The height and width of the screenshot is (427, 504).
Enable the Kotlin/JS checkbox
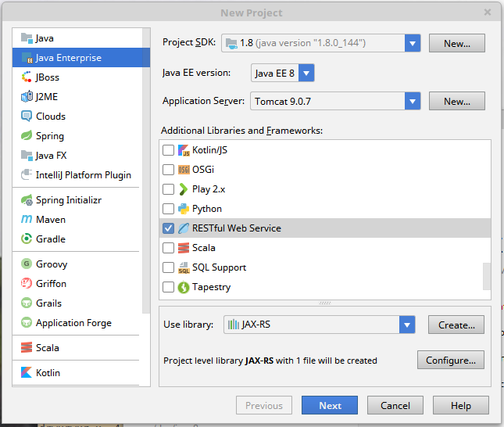[169, 150]
